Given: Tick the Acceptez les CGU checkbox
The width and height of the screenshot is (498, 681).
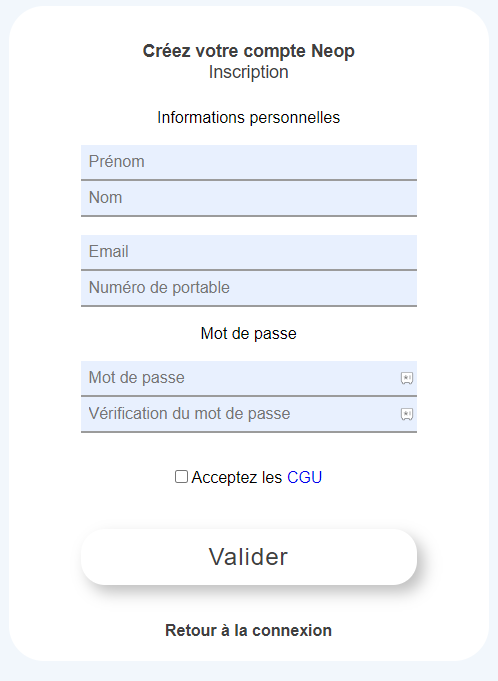Looking at the screenshot, I should (181, 476).
